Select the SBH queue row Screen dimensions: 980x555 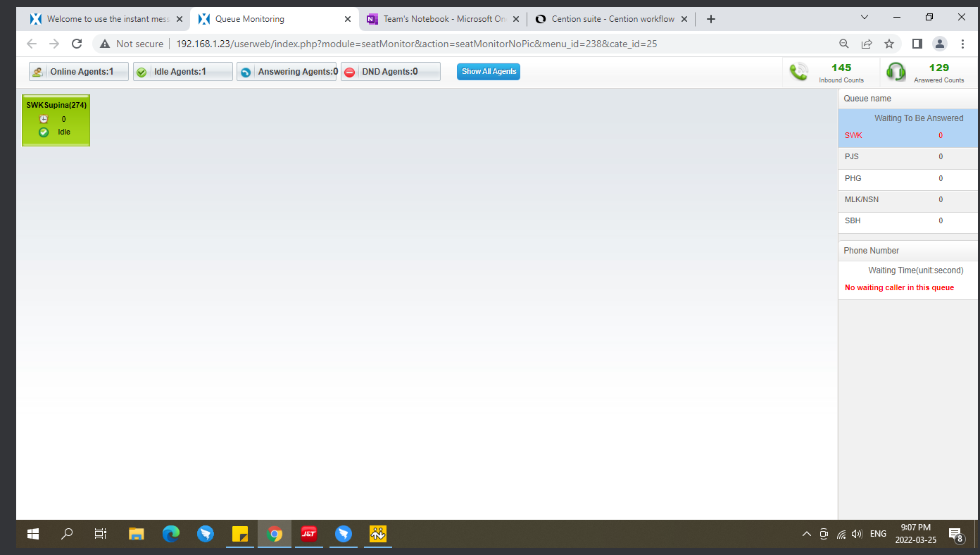(x=907, y=221)
